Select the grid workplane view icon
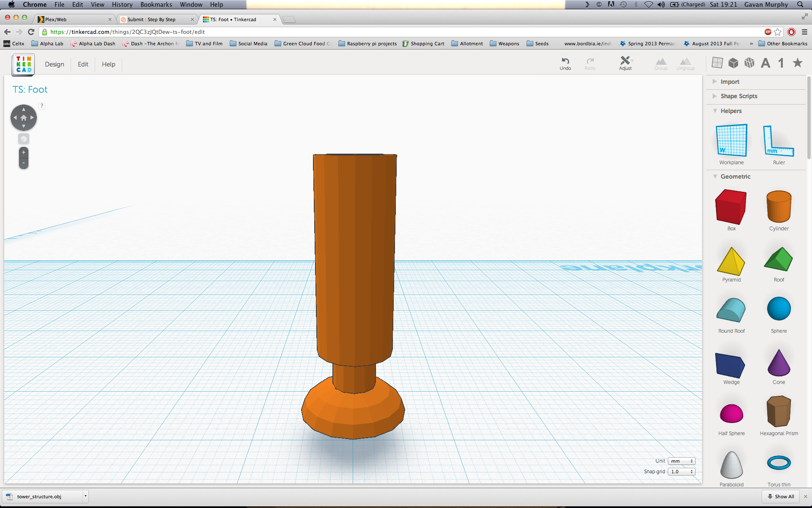812x508 pixels. coord(717,63)
